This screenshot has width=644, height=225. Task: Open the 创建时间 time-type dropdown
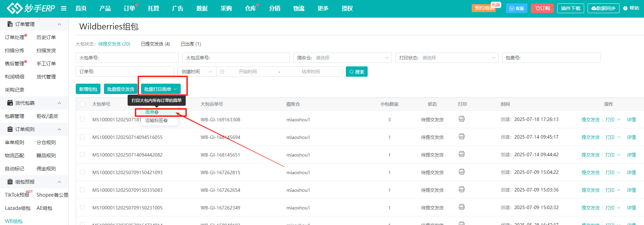pyautogui.click(x=197, y=72)
